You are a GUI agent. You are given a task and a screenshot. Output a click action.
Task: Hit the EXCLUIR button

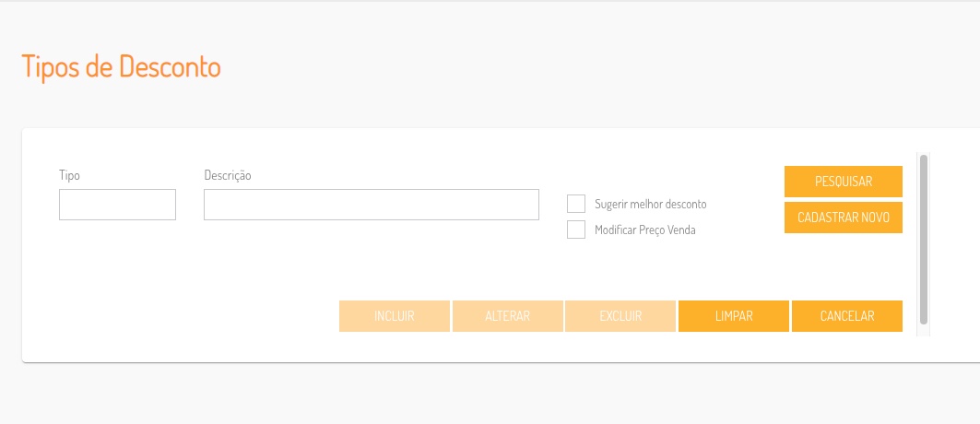click(x=620, y=316)
